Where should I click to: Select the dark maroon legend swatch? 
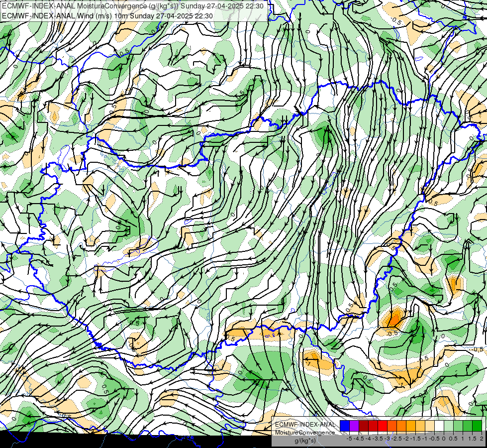tap(364, 426)
